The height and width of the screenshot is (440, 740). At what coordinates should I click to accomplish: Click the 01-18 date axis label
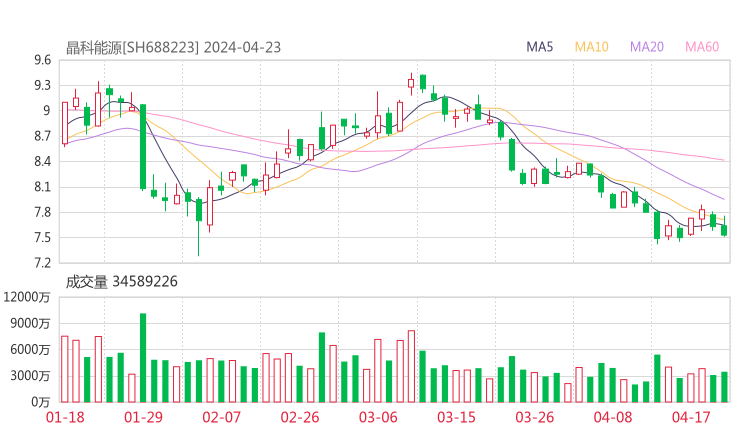(65, 417)
